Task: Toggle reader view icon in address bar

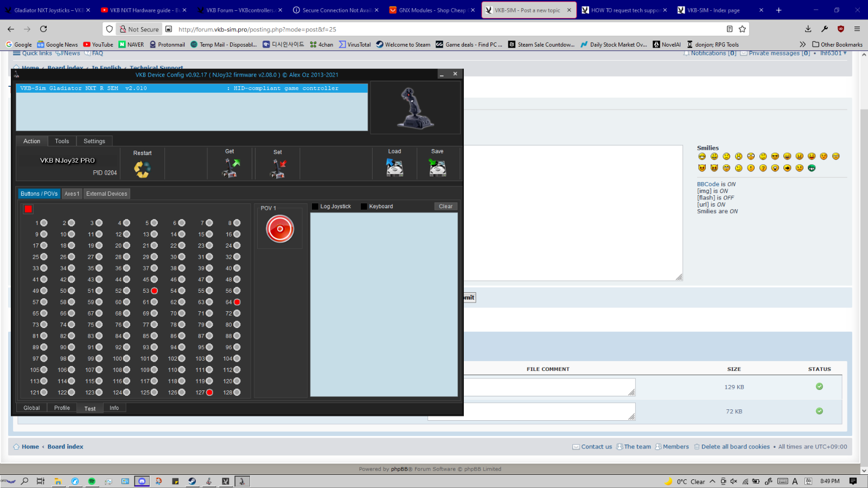Action: [730, 29]
